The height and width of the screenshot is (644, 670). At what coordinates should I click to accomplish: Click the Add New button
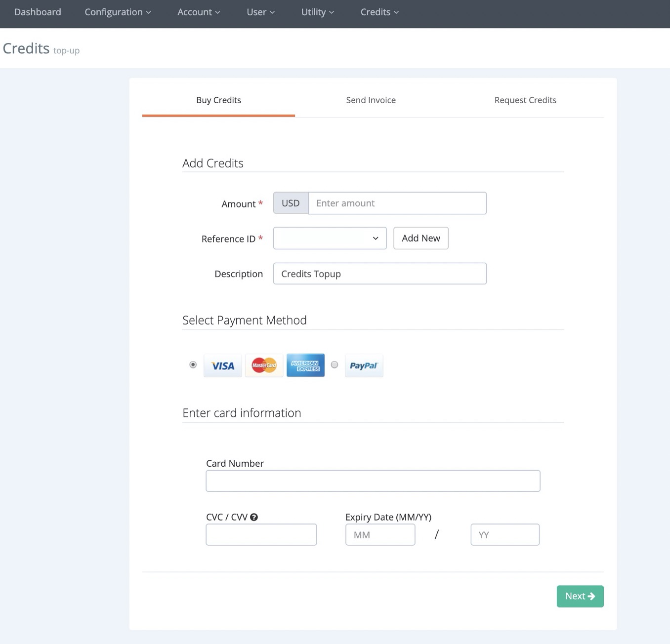[x=420, y=238]
